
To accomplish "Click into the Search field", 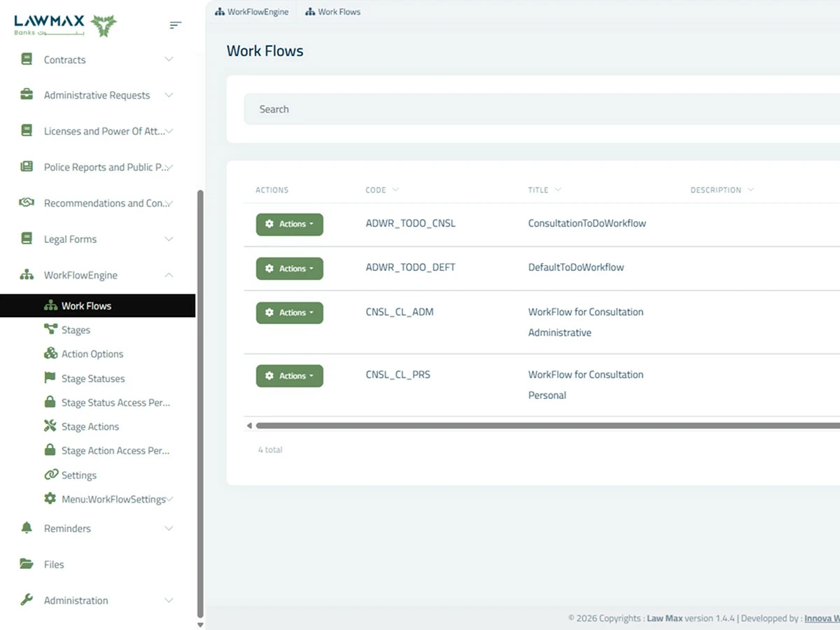I will coord(542,109).
